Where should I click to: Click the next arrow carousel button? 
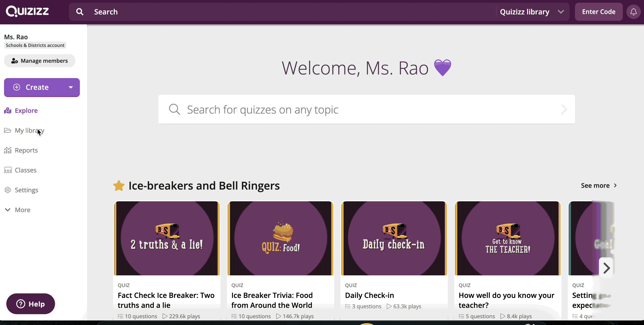606,267
